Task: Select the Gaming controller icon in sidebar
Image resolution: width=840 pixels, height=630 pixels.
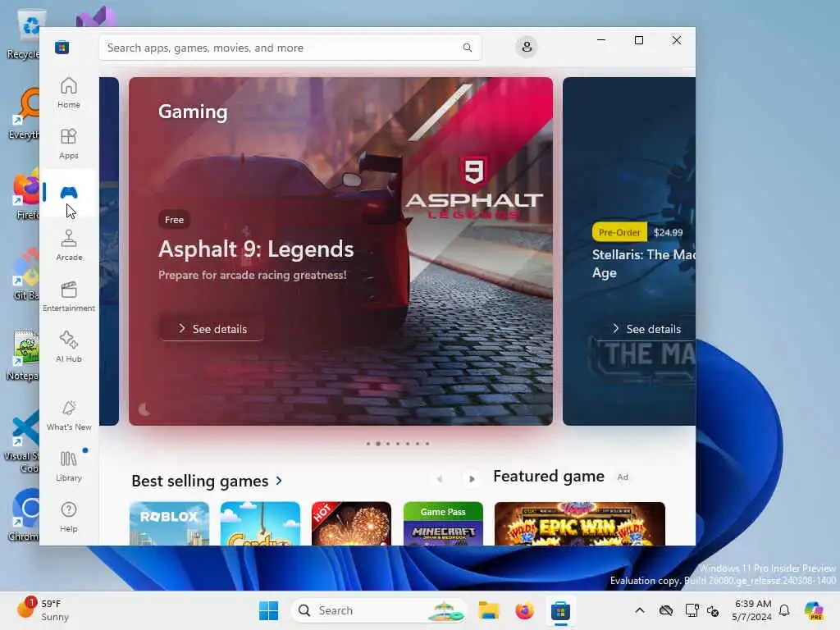Action: 69,192
